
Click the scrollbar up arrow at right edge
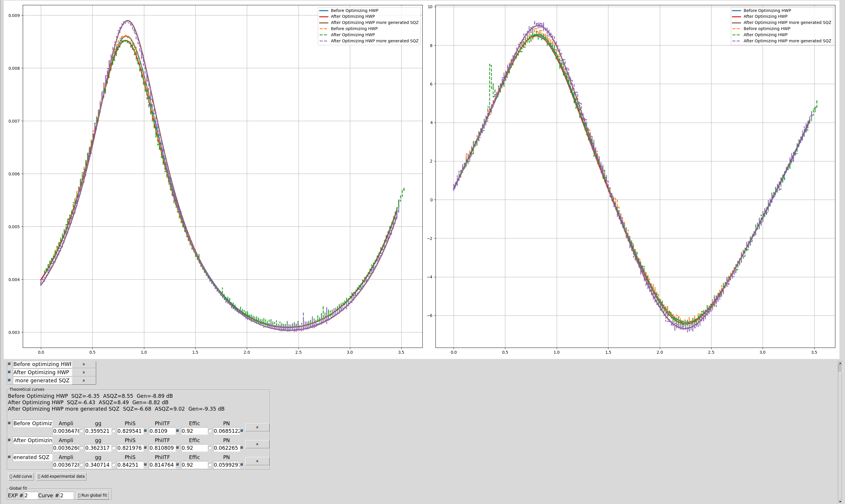click(x=840, y=363)
